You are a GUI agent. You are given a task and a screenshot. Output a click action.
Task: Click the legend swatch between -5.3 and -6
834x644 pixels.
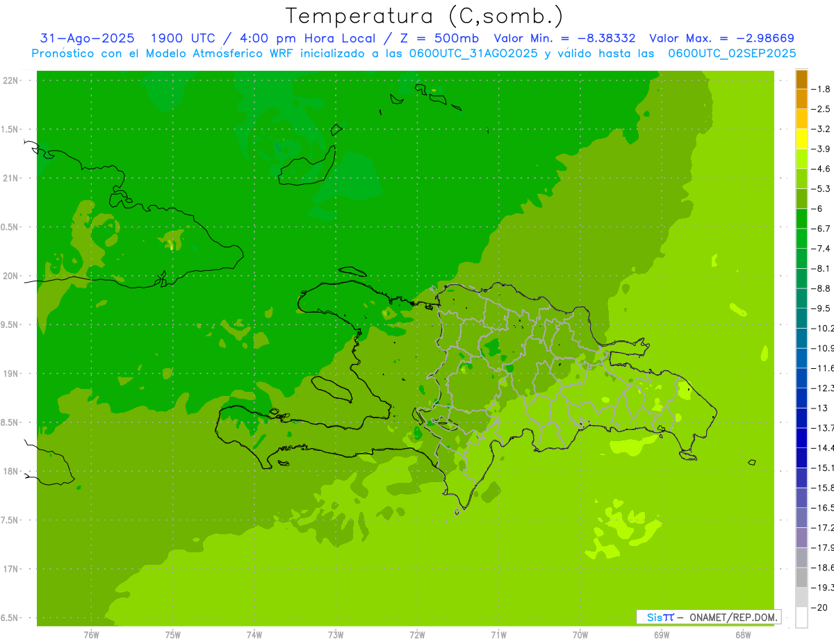coord(801,199)
